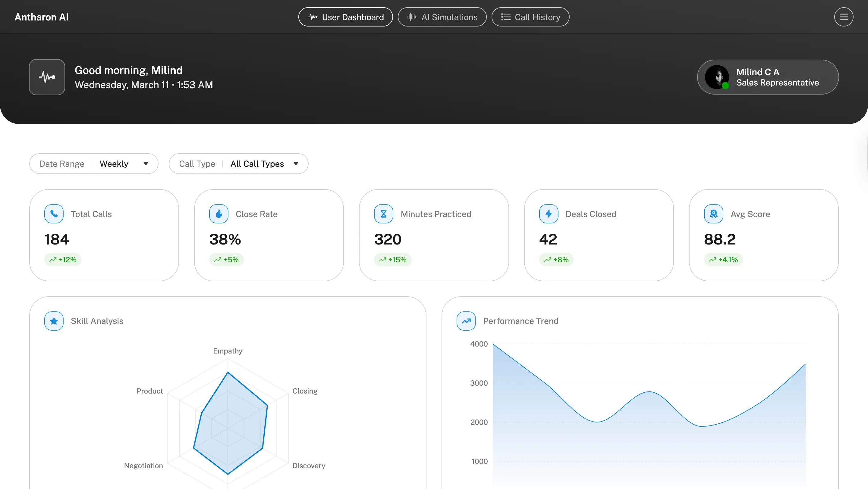
Task: Expand the Call Type dropdown
Action: click(239, 164)
